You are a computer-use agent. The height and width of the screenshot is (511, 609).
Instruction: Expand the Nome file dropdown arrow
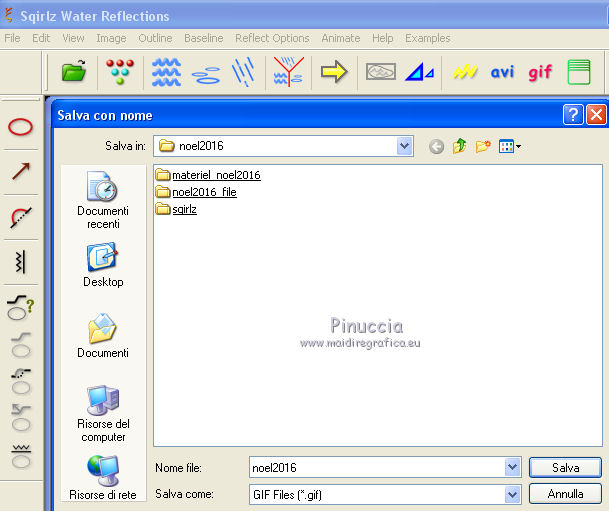513,467
